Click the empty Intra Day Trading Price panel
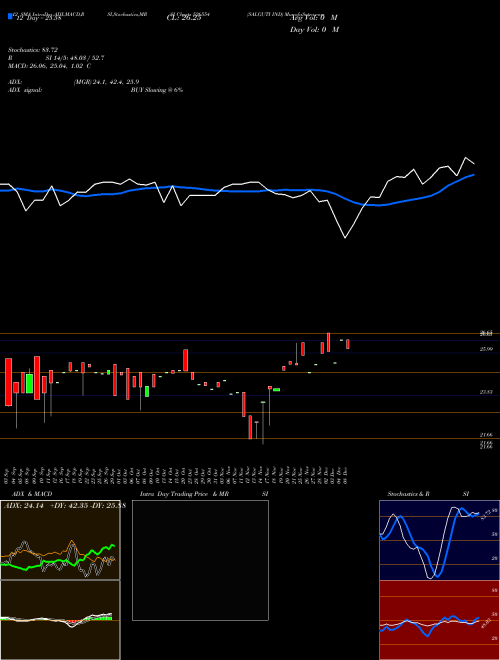Viewport: 500px width, 660px height. [200, 560]
